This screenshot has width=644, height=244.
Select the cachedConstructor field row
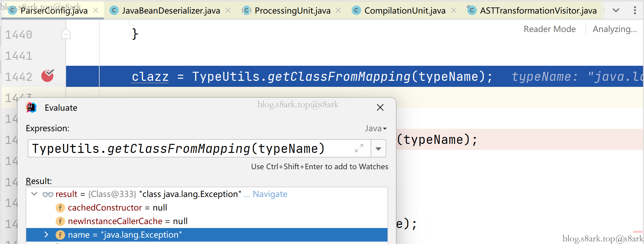(207, 208)
